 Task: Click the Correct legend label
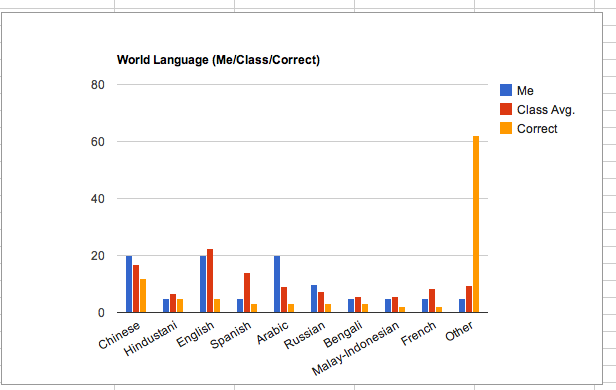pyautogui.click(x=537, y=128)
